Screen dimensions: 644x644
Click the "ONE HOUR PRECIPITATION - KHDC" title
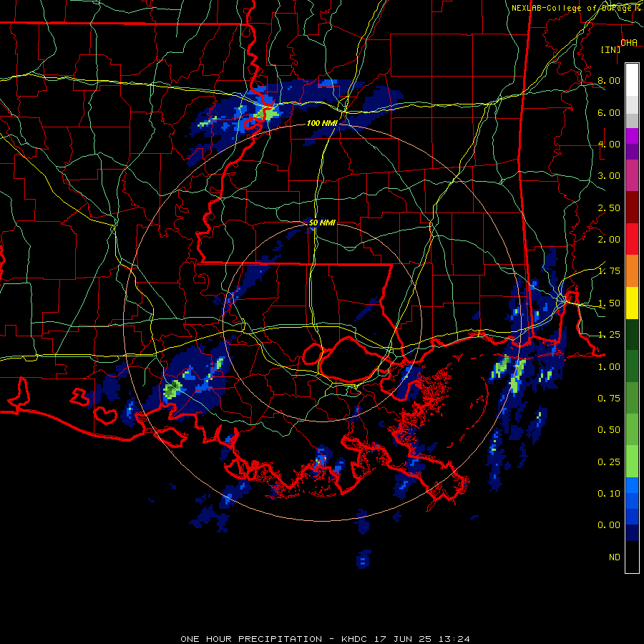pos(276,639)
